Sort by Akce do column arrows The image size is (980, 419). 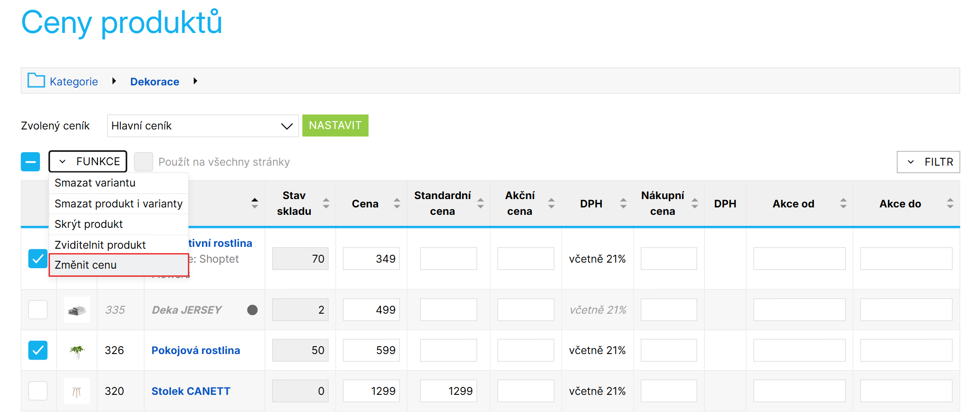pos(950,203)
